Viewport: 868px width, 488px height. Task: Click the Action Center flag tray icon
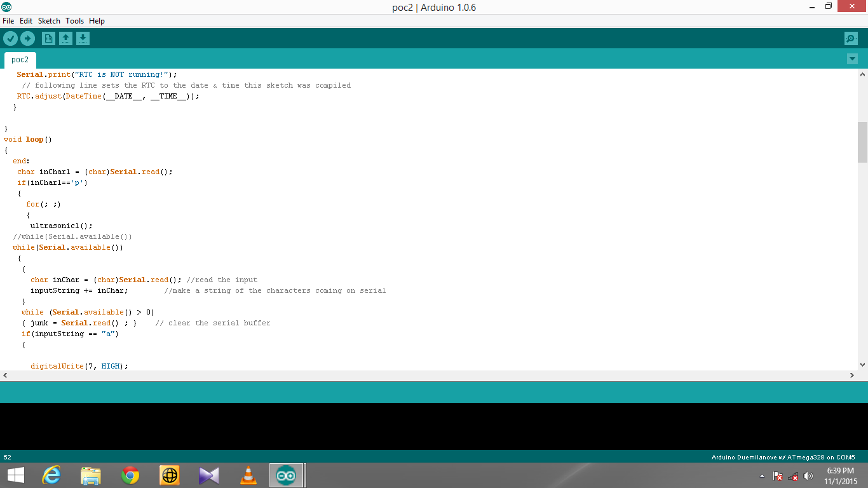coord(777,476)
